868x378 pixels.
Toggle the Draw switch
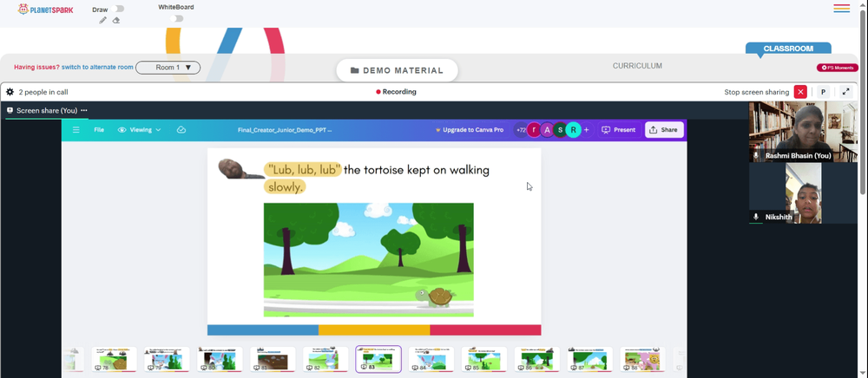click(117, 9)
